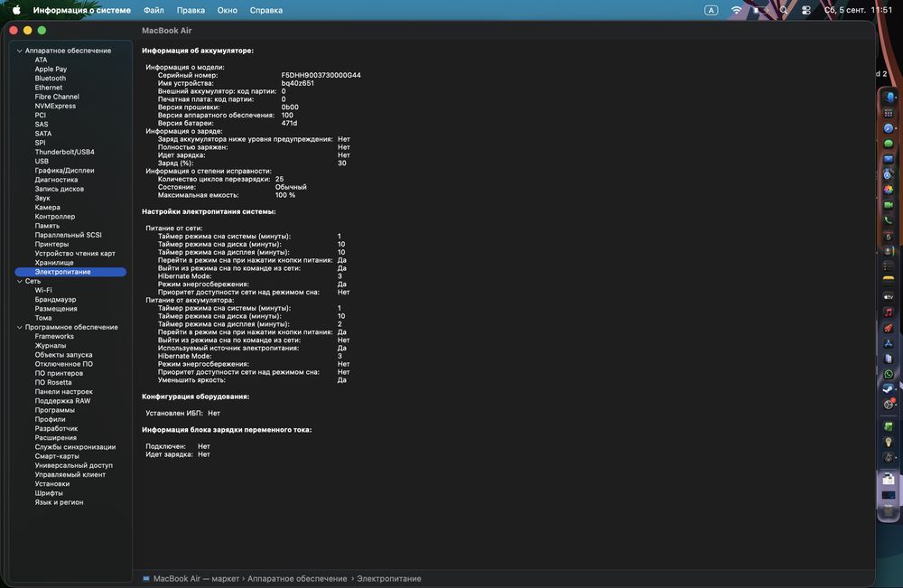
Task: Click the Заряд (%) value 30
Action: coord(342,163)
